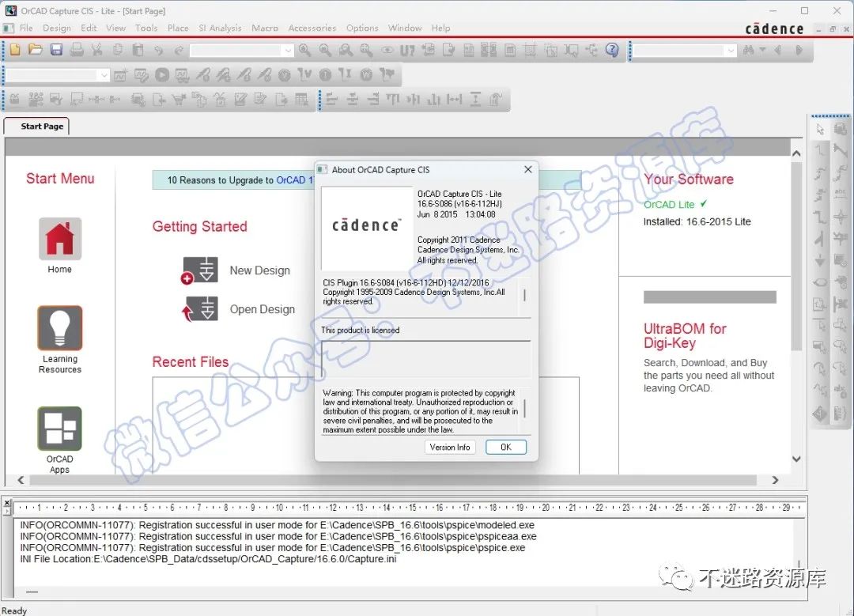Open the OrCAD Apps icon

(x=60, y=429)
